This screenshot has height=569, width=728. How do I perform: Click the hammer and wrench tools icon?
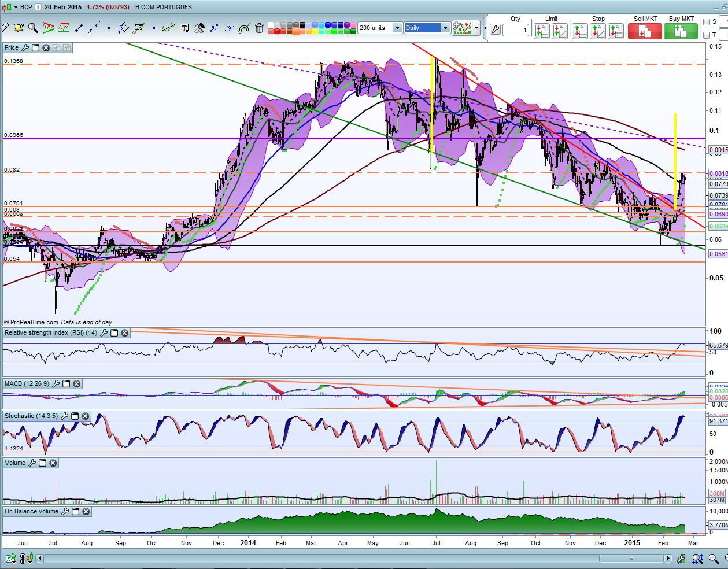[199, 28]
